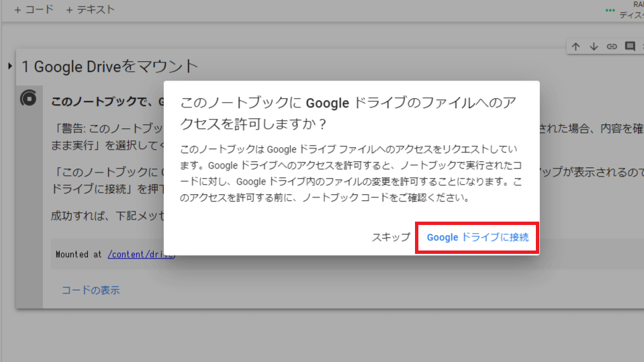Open comments with the speech bubble icon
Image resolution: width=644 pixels, height=362 pixels.
click(629, 46)
